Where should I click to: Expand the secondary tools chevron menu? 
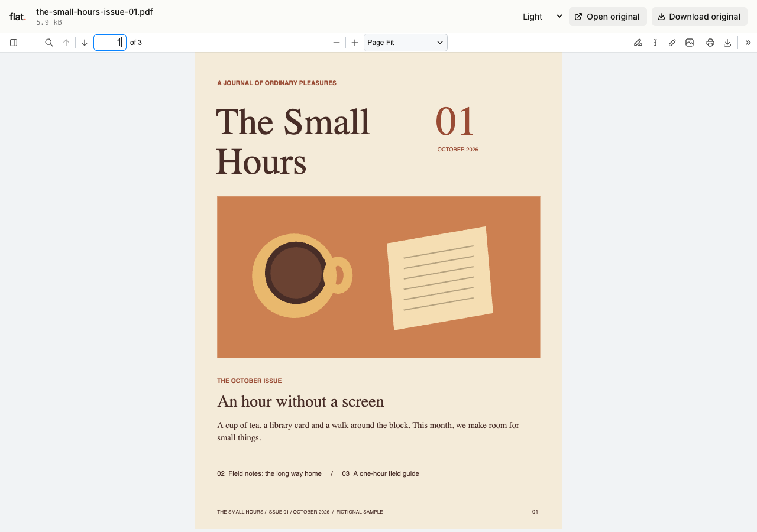[748, 43]
